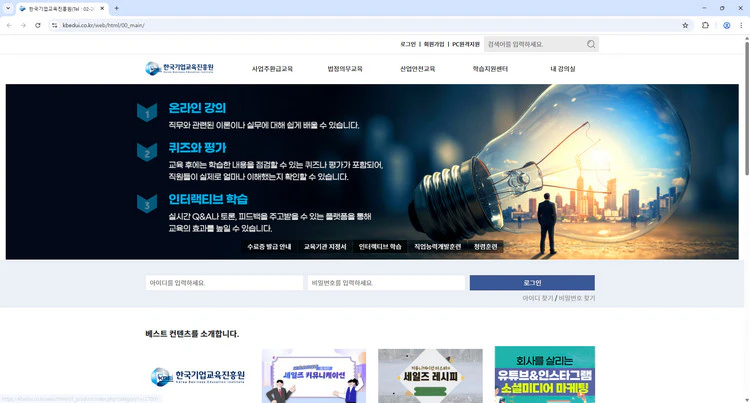This screenshot has width=750, height=403.
Task: Open the Chrome three-dot menu
Action: (x=741, y=25)
